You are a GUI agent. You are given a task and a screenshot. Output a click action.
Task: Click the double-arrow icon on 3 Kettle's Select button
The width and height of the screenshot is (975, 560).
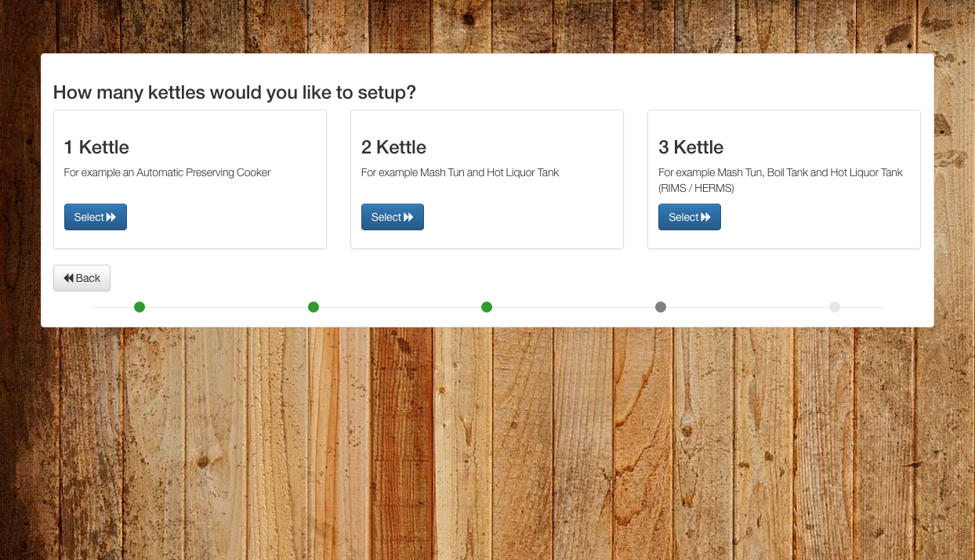tap(705, 218)
